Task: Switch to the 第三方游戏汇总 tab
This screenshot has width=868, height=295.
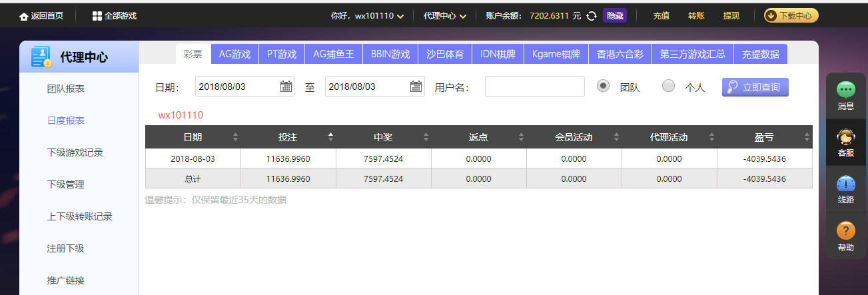Action: (693, 54)
